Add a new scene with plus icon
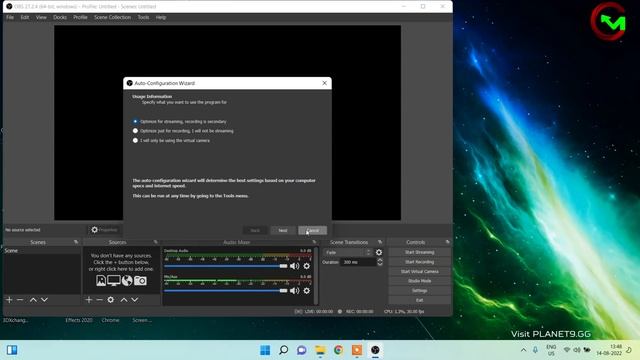Screen dimensions: 640x360 [9, 300]
